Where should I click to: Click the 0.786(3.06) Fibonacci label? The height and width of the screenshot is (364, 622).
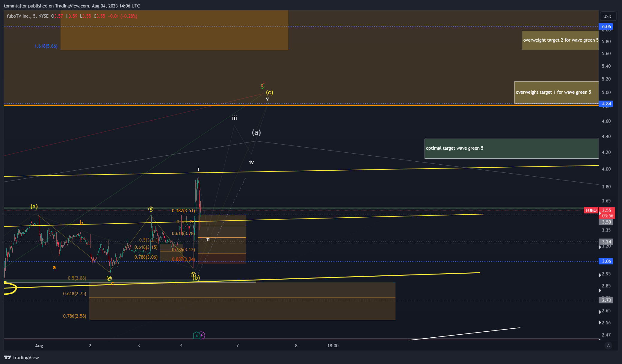point(146,257)
